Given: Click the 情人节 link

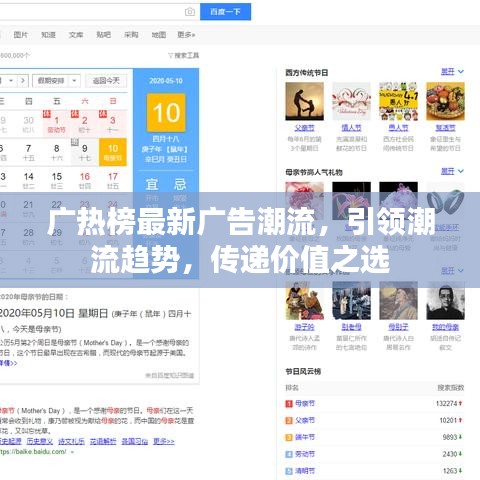Looking at the screenshot, I should click(x=351, y=128).
